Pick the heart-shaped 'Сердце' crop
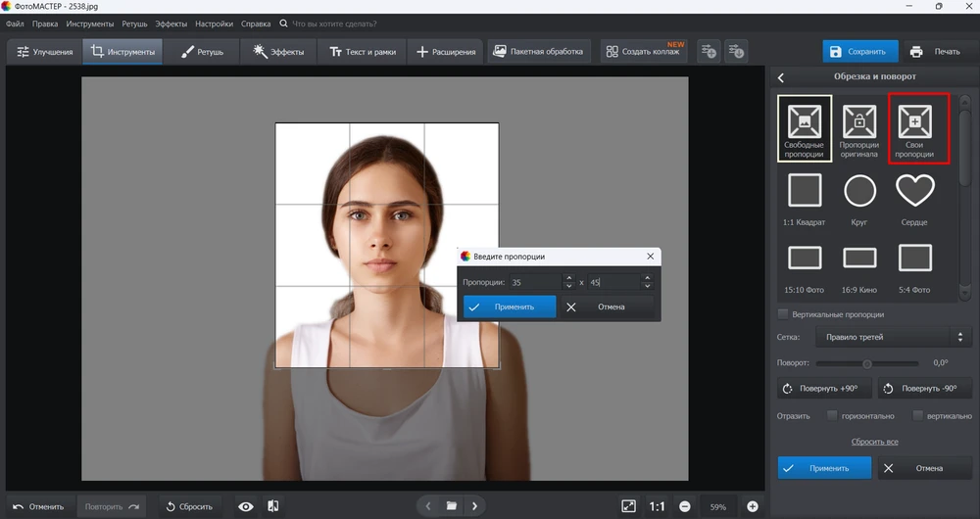Viewport: 980px width, 519px height. tap(915, 190)
